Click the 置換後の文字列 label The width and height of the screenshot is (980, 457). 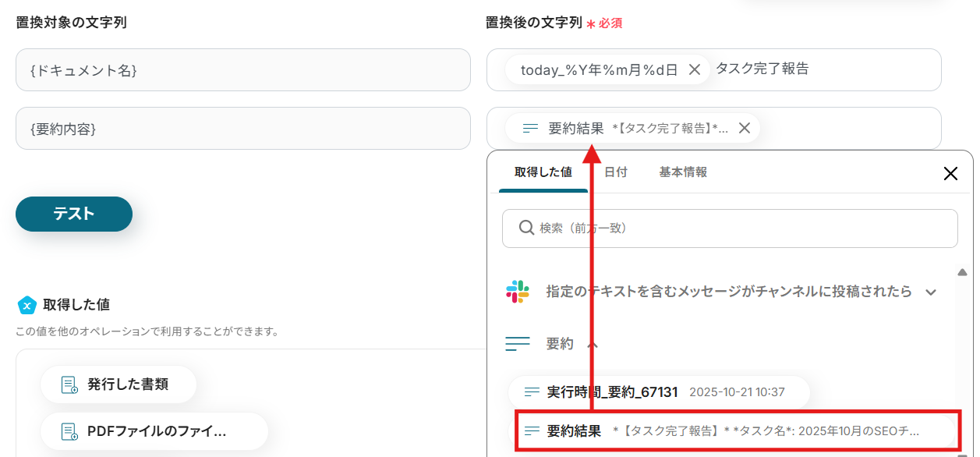534,23
